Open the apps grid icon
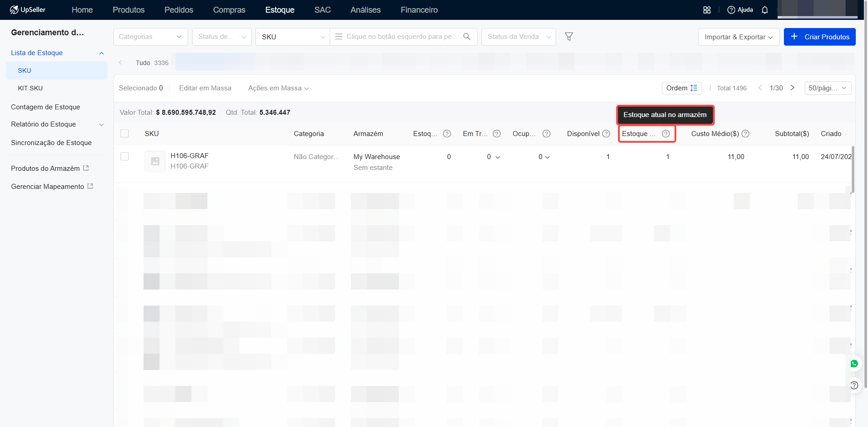This screenshot has height=427, width=868. point(707,10)
